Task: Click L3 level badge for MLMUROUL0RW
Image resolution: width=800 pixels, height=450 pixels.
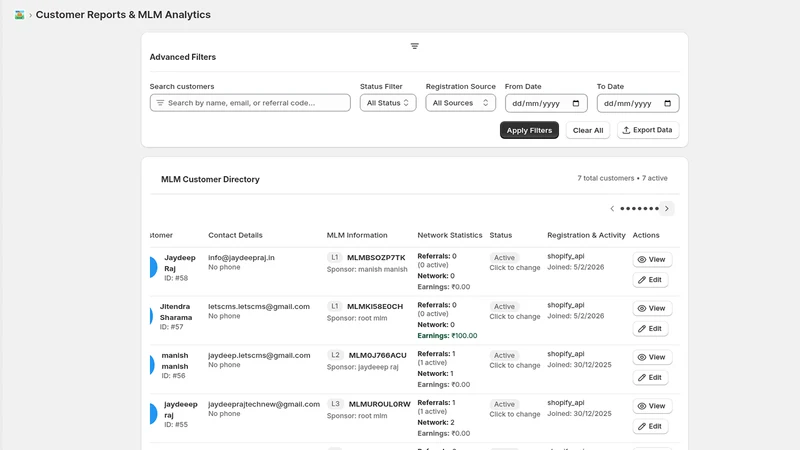Action: (335, 404)
